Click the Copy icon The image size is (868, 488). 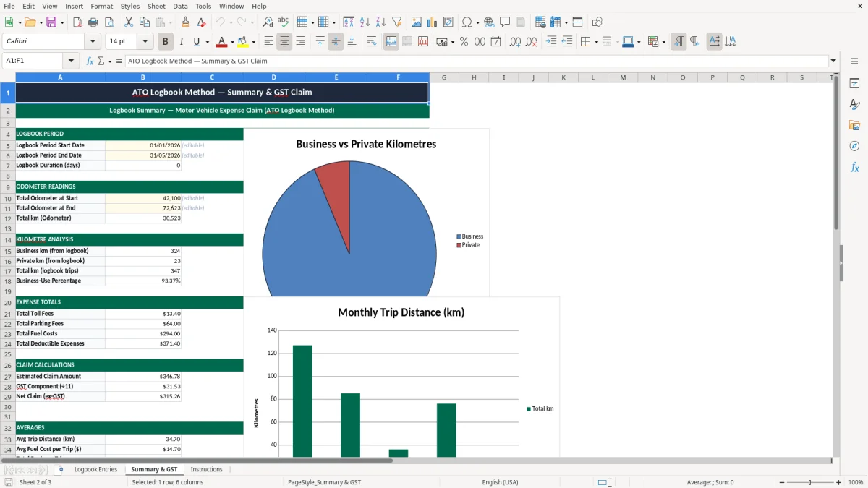coord(144,22)
